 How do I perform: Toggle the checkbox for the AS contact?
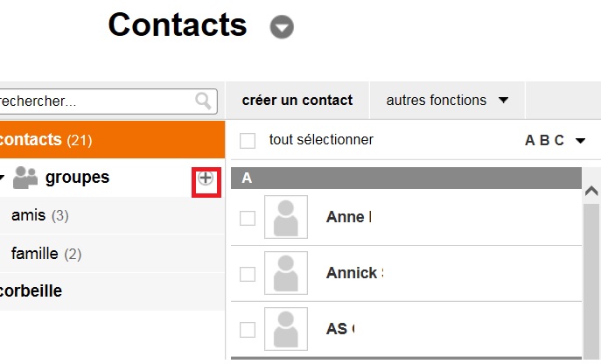pos(248,330)
